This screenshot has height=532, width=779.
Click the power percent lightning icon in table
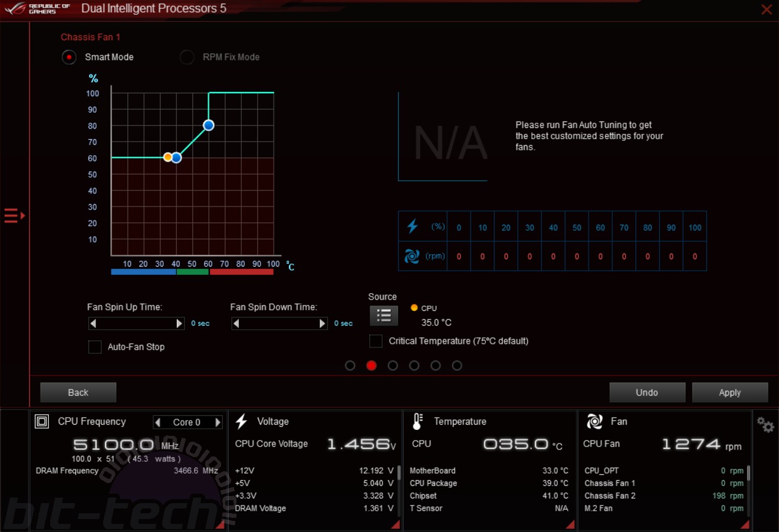412,226
